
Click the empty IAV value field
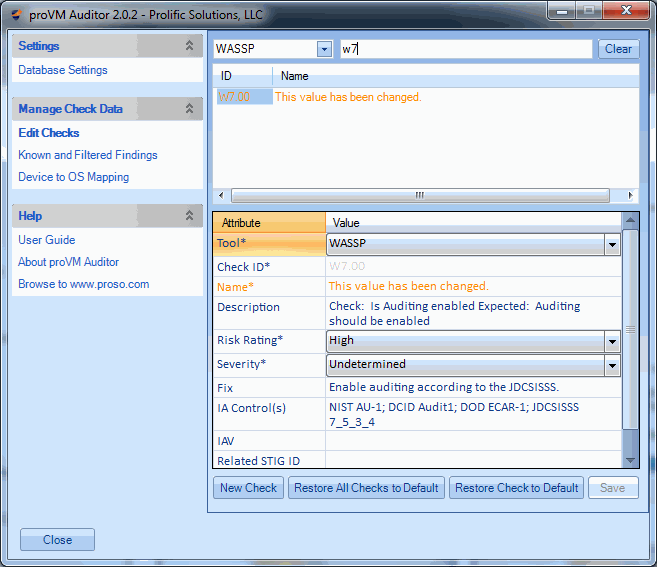(473, 441)
